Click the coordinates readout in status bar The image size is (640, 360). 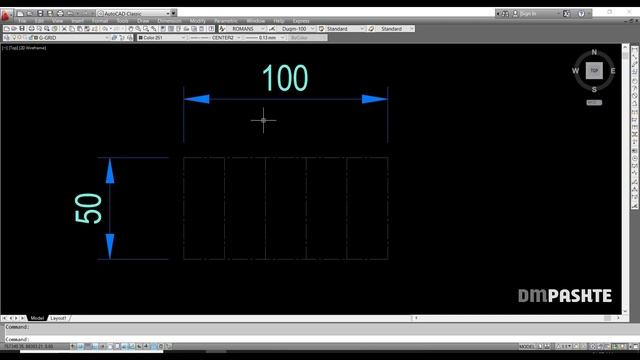28,347
